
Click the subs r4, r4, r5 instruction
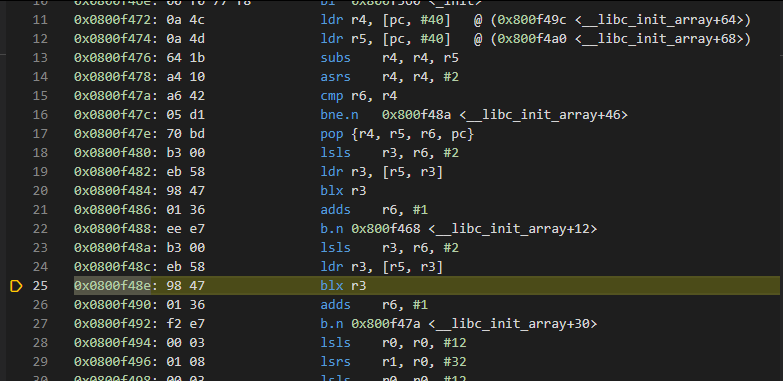click(390, 58)
